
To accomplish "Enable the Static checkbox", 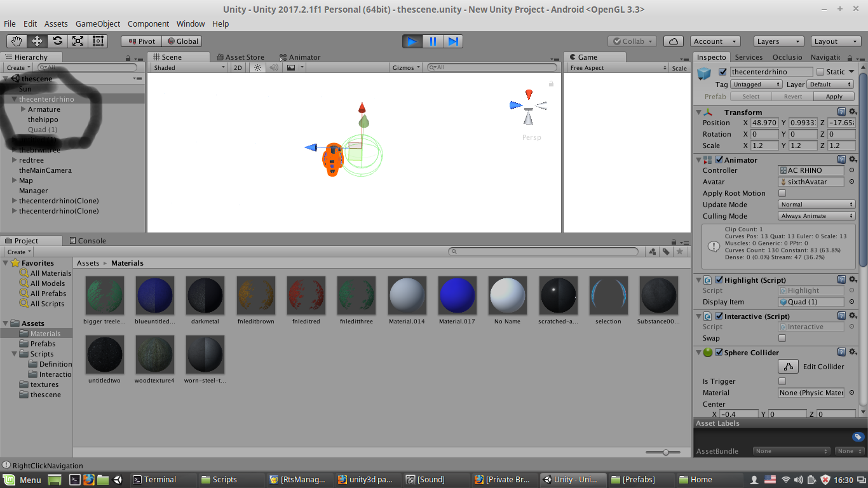I will pos(820,72).
